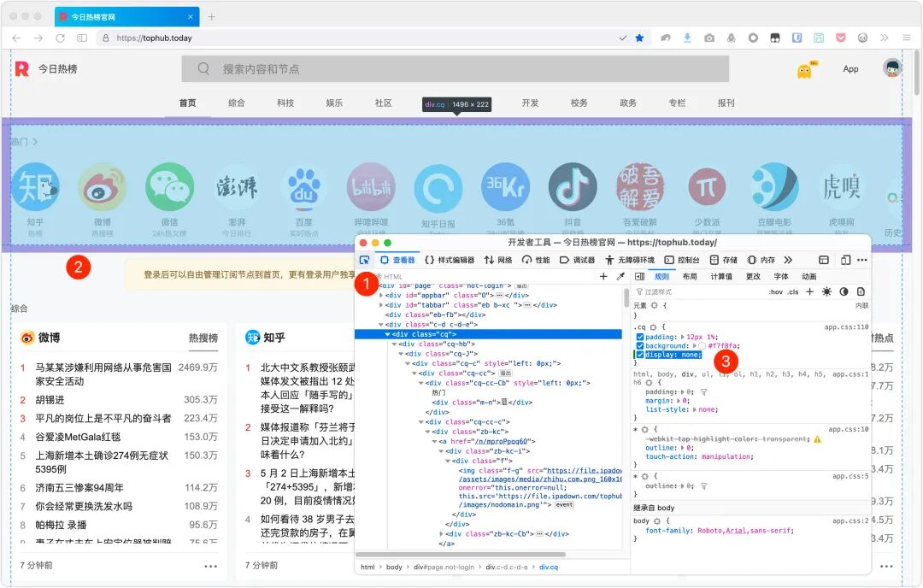Go back with browser back arrow
923x588 pixels.
(x=16, y=38)
